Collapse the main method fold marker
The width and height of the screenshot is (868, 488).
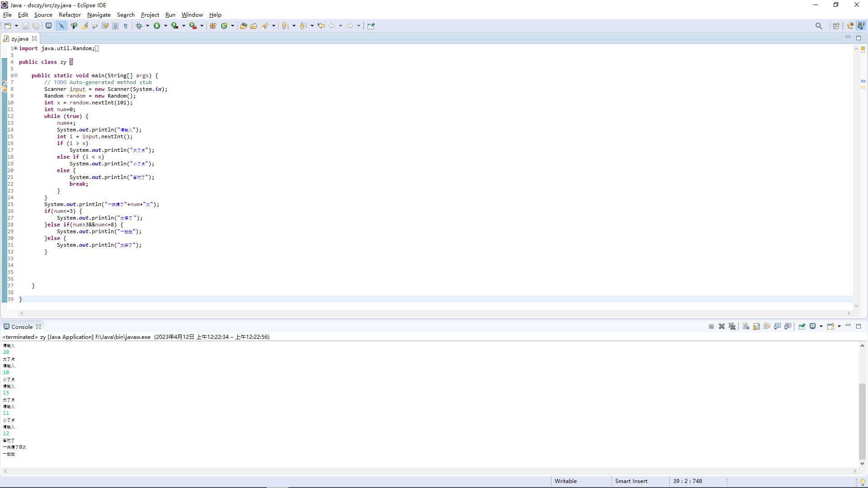point(15,75)
